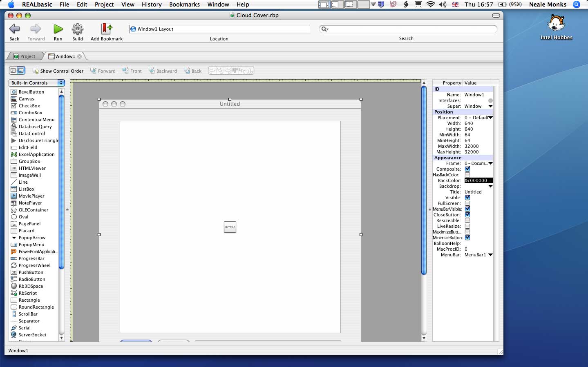Image resolution: width=588 pixels, height=367 pixels.
Task: Open the Placement property dropdown
Action: click(490, 118)
